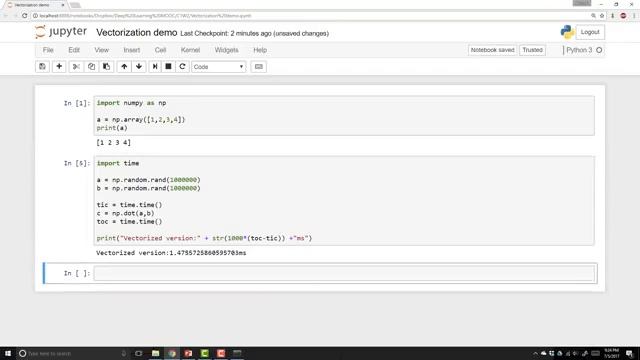
Task: Click the Logout button
Action: 590,32
